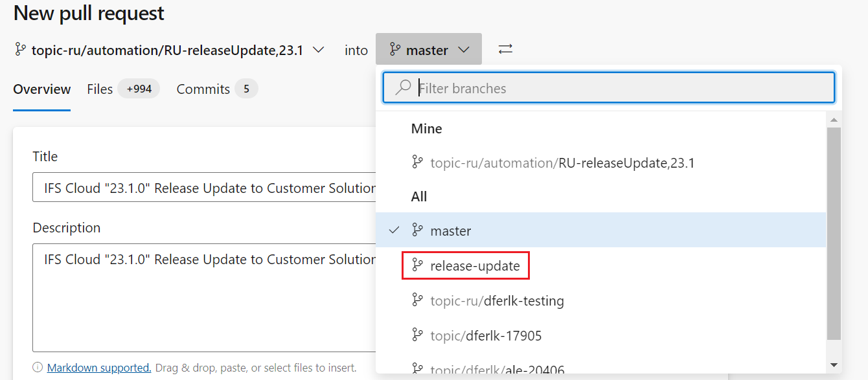This screenshot has width=868, height=380.
Task: Click the branch icon beside topic/dferlk-17905
Action: click(417, 335)
